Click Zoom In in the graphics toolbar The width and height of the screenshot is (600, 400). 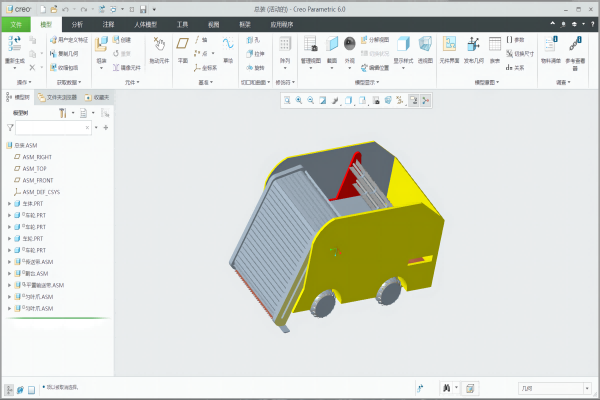(x=298, y=100)
